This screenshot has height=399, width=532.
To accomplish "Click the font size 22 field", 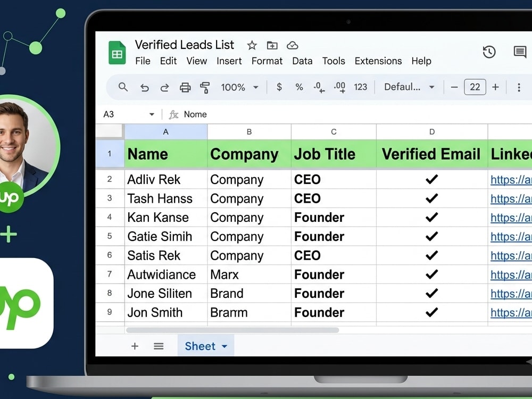I will pos(475,87).
